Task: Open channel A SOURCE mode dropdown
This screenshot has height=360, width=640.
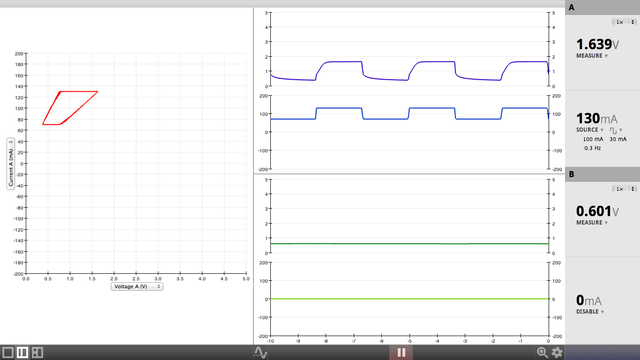Action: pos(589,130)
